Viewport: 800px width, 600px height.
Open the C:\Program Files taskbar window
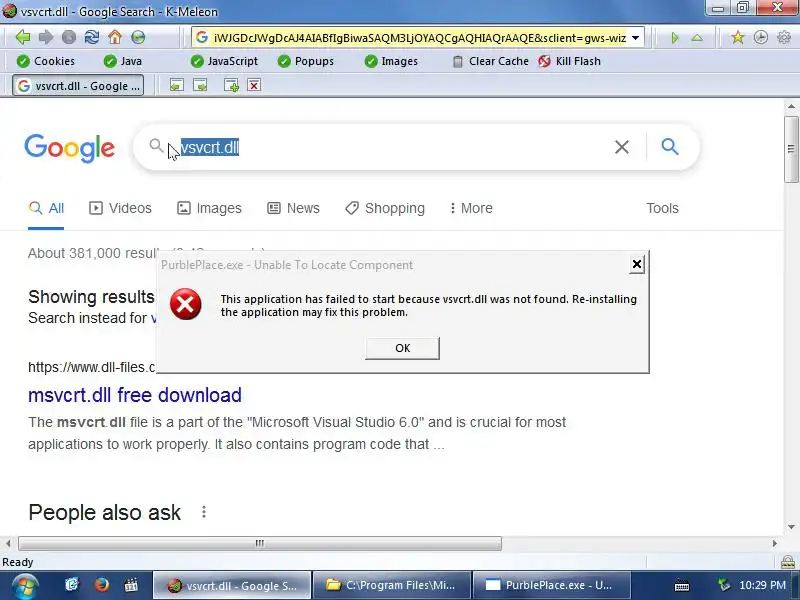[391, 585]
